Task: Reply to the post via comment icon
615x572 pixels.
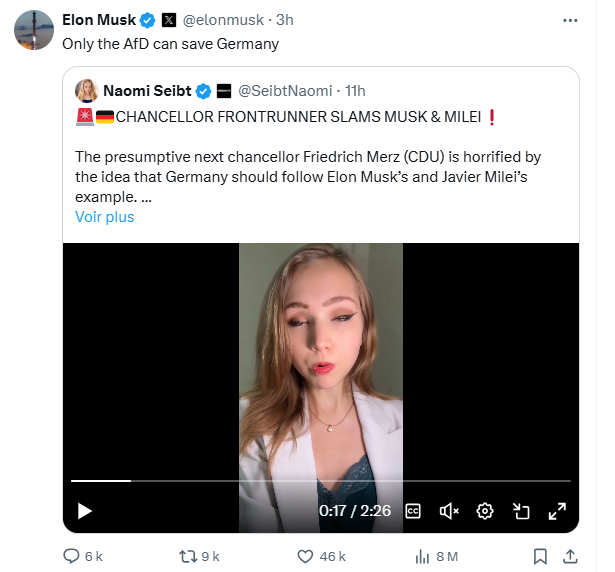Action: (71, 556)
